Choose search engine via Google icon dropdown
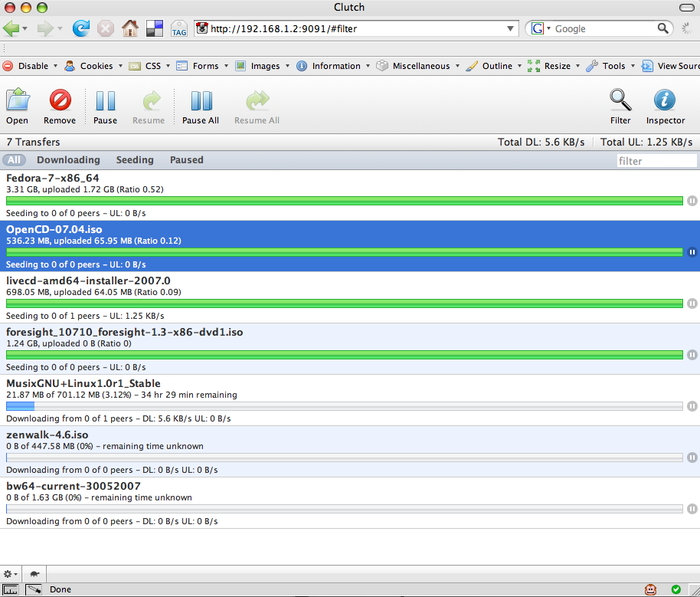Image resolution: width=700 pixels, height=597 pixels. coord(541,28)
